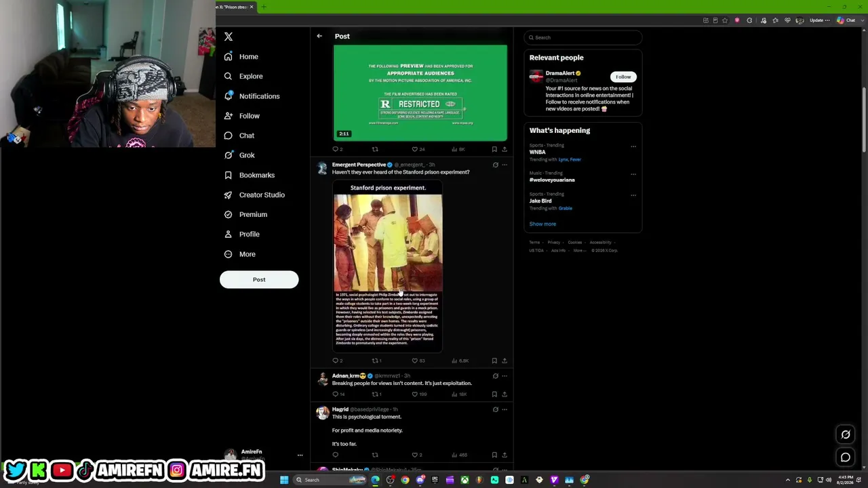Open Explore in the X sidebar
868x488 pixels.
(243, 77)
